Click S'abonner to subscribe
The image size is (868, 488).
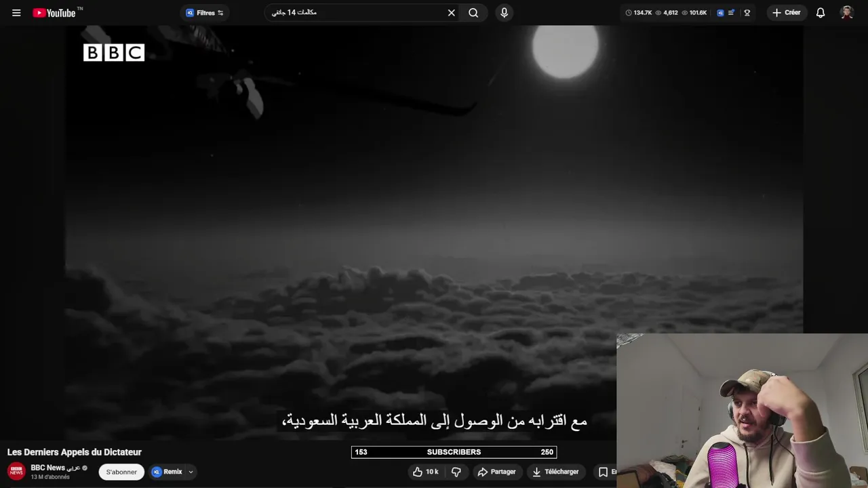tap(121, 472)
